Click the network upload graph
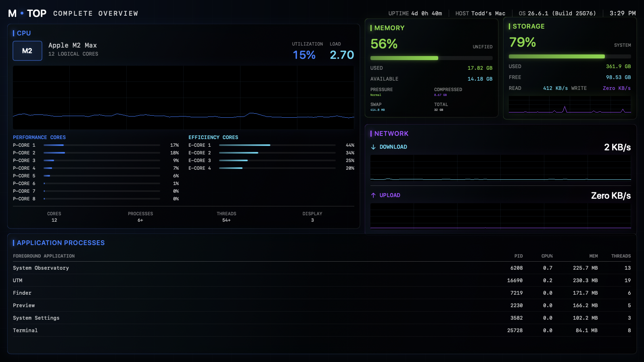This screenshot has width=644, height=362. coord(501,216)
